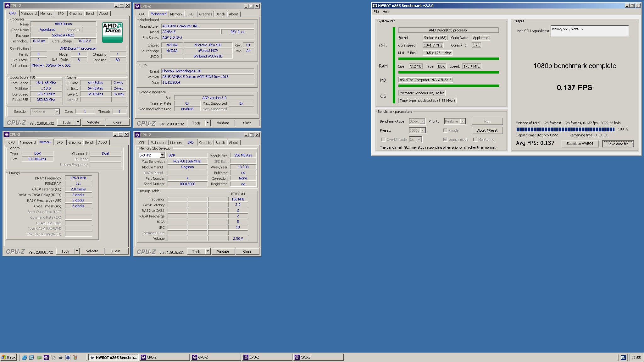Click the BIOS Version field ASUS A7N8X-E Deluxe

point(208,77)
